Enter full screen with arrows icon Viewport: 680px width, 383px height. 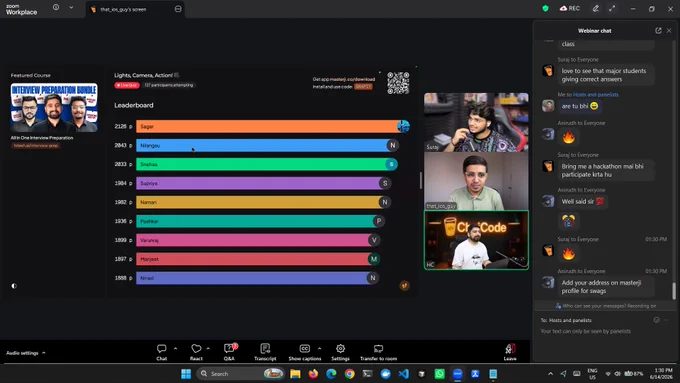(x=612, y=8)
